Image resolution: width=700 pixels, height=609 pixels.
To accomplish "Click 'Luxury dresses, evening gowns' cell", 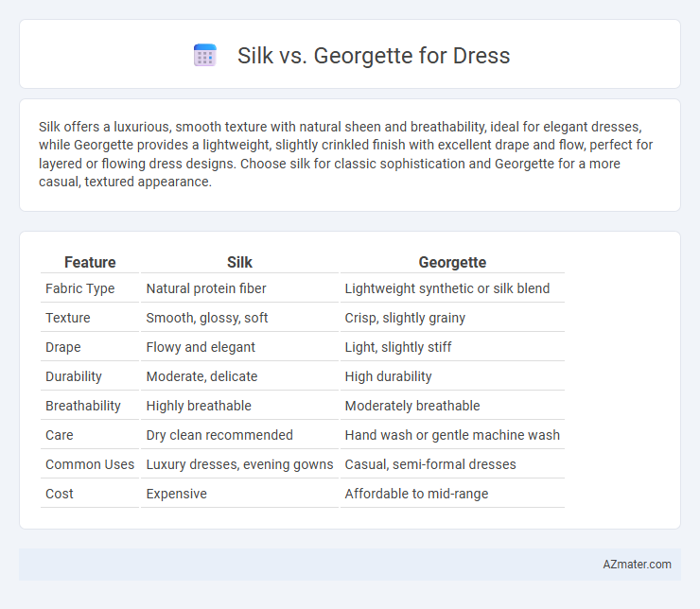I will click(x=239, y=464).
